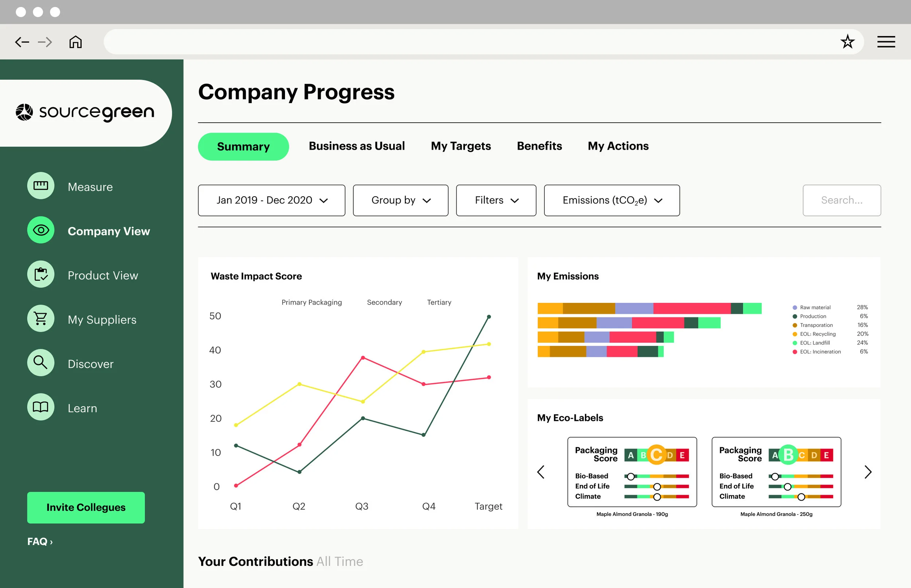This screenshot has height=588, width=911.
Task: Click the My Suppliers cart icon
Action: (x=40, y=319)
